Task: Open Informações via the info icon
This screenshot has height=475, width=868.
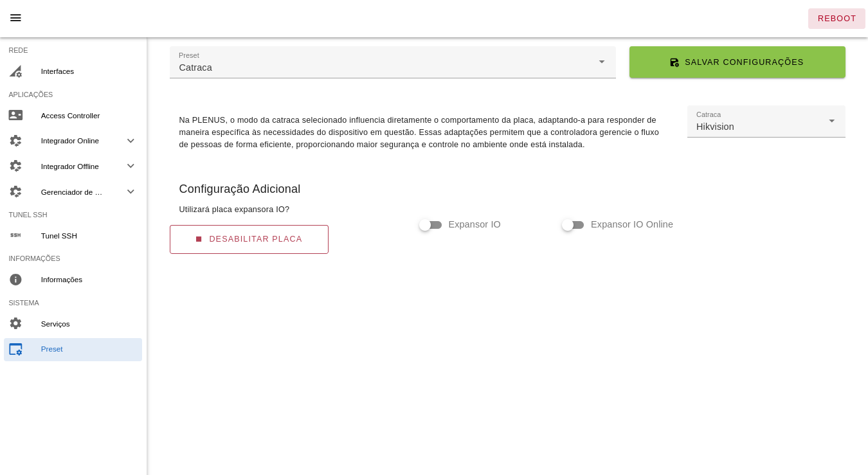Action: pyautogui.click(x=15, y=279)
